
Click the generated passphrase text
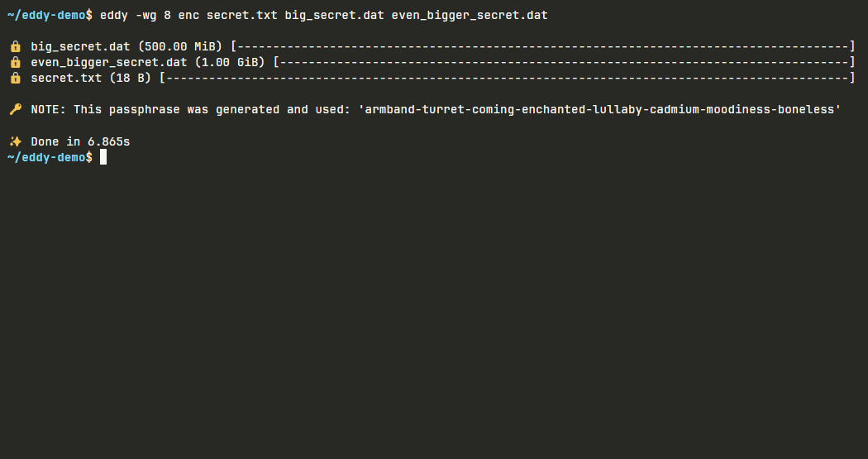pyautogui.click(x=600, y=110)
